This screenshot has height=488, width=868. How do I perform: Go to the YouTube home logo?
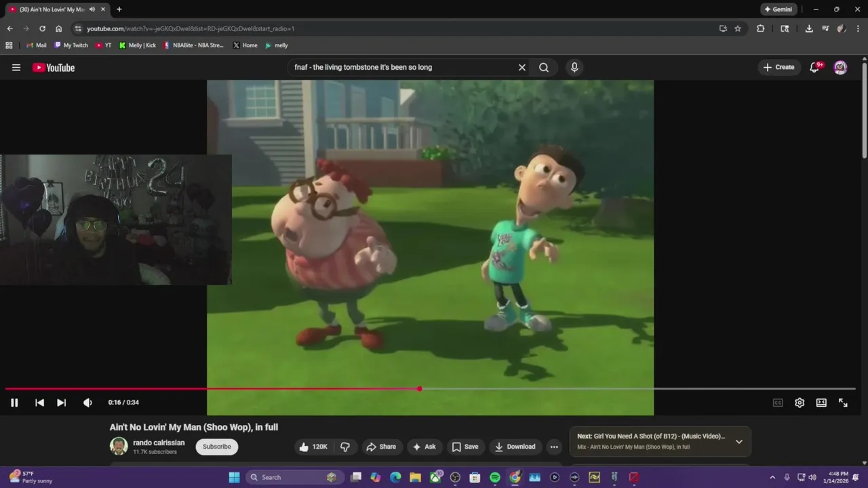[54, 67]
